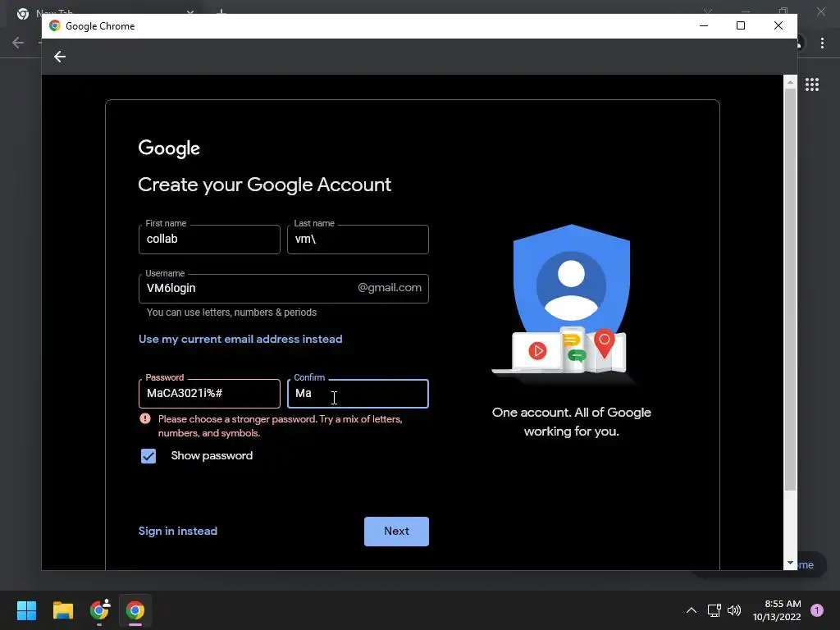Click the scrollbar down arrow
Viewport: 840px width, 630px height.
[790, 563]
